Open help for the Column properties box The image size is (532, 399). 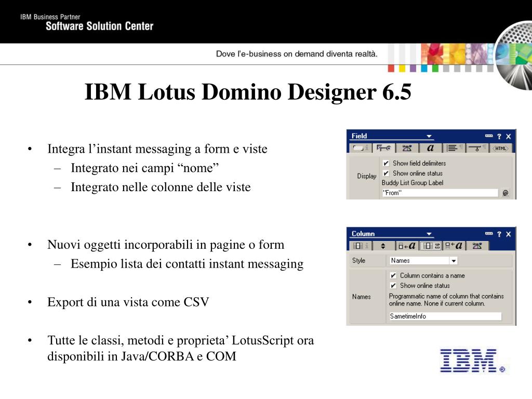coord(499,234)
